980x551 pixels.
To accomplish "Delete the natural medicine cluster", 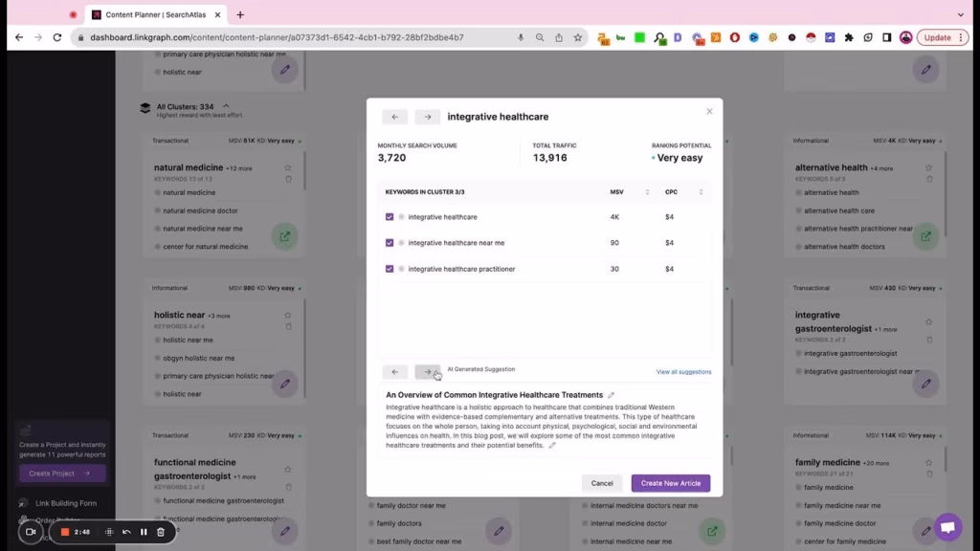I will (288, 179).
